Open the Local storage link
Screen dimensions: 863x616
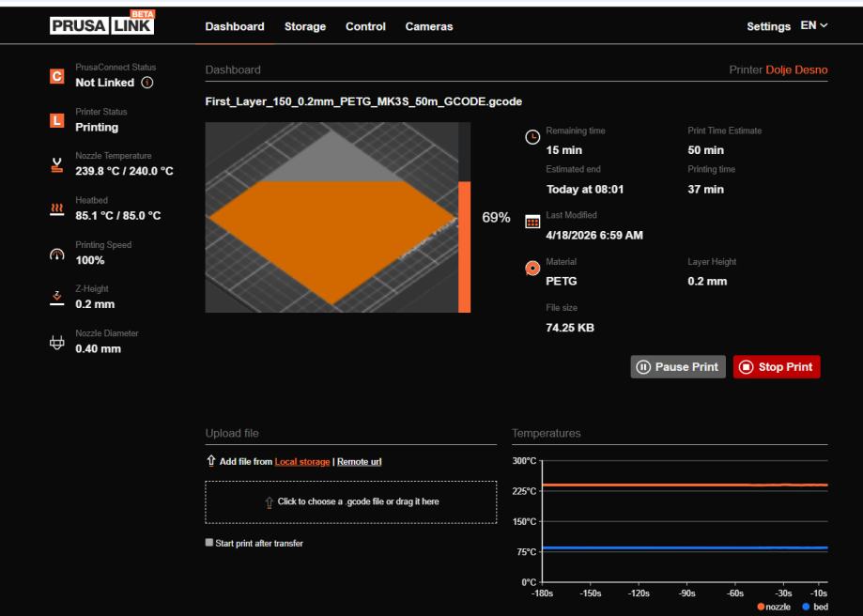(302, 461)
